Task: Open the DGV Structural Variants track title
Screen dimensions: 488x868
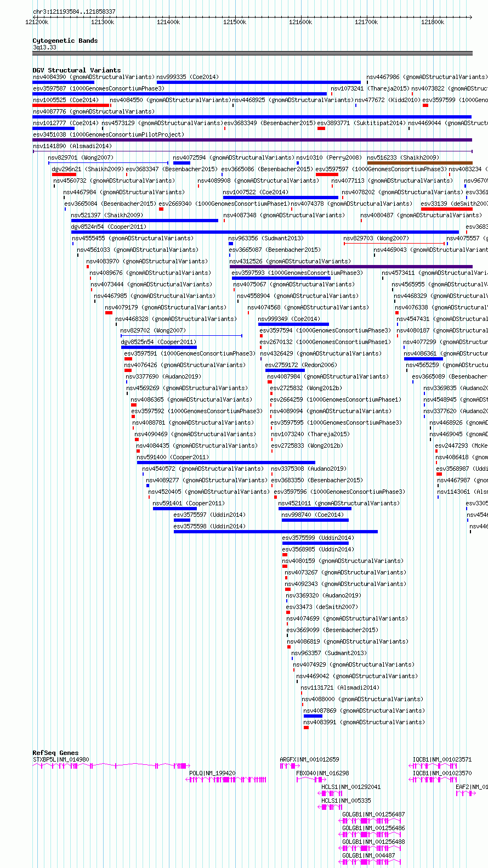Action: coord(77,70)
